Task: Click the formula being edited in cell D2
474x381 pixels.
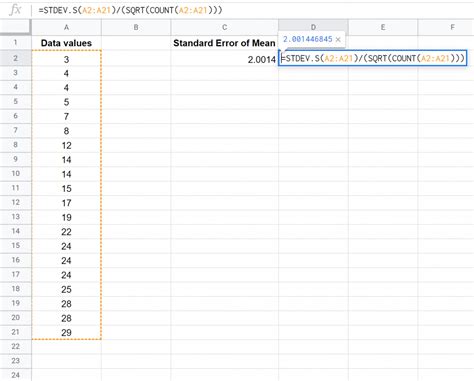Action: 373,58
